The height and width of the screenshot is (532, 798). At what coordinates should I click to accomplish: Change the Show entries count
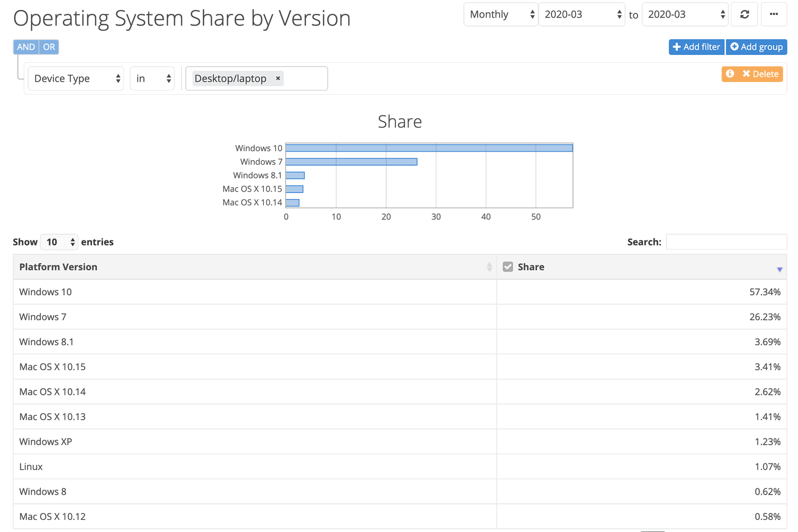coord(59,242)
